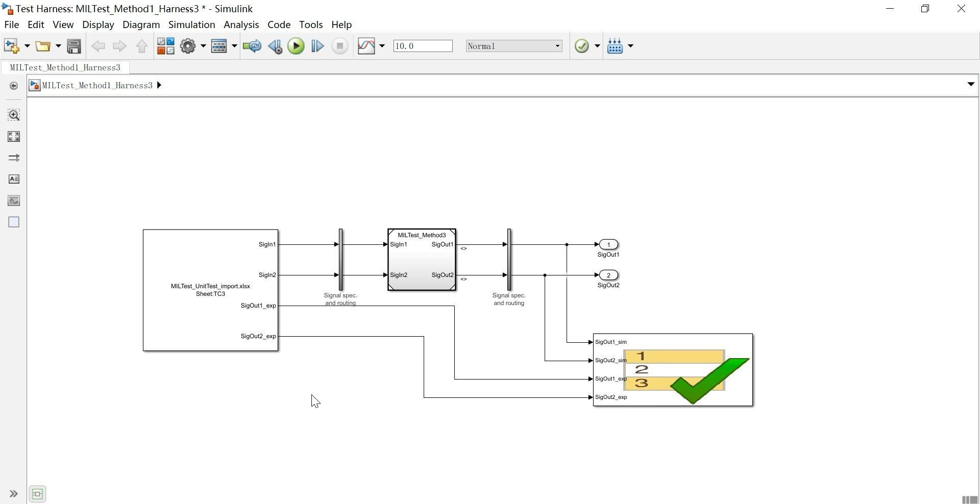Step forward through the simulation
This screenshot has height=504, width=980.
317,46
